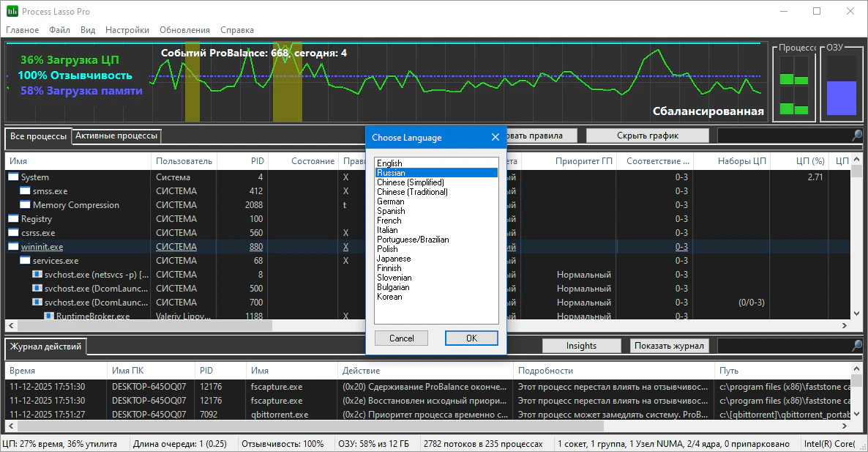868x452 pixels.
Task: Click the magnifier icon in log search
Action: tap(857, 346)
